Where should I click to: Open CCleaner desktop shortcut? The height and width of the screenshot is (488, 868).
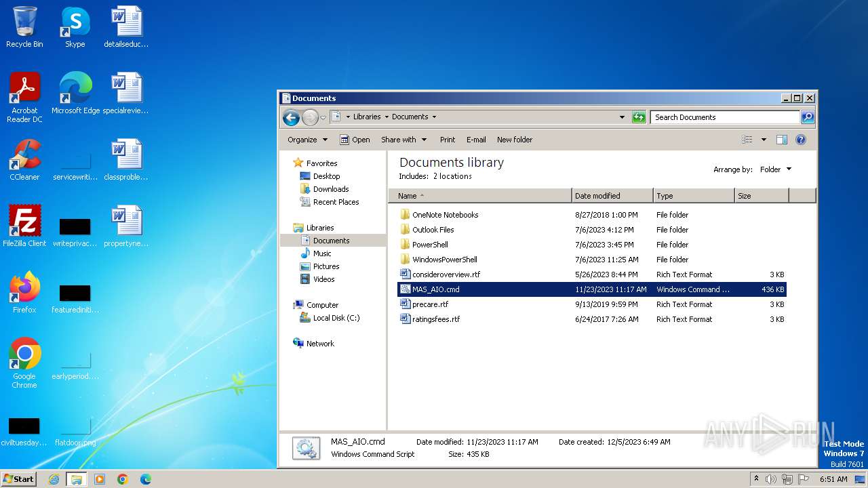tap(24, 160)
